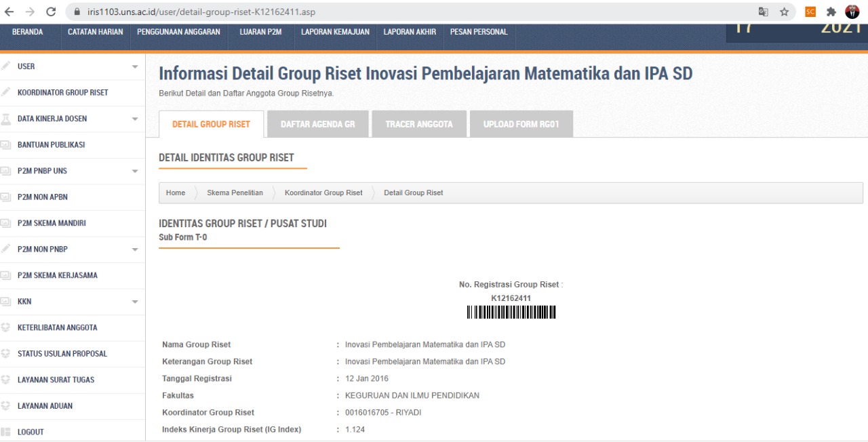Viewport: 868px width, 442px height.
Task: Click the Skema Penelitian breadcrumb link
Action: 235,193
